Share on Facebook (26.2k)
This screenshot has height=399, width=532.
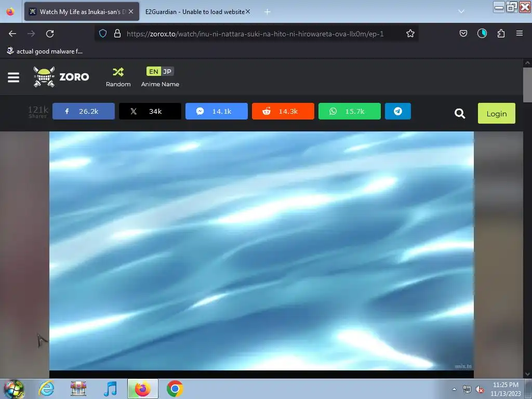(x=84, y=111)
